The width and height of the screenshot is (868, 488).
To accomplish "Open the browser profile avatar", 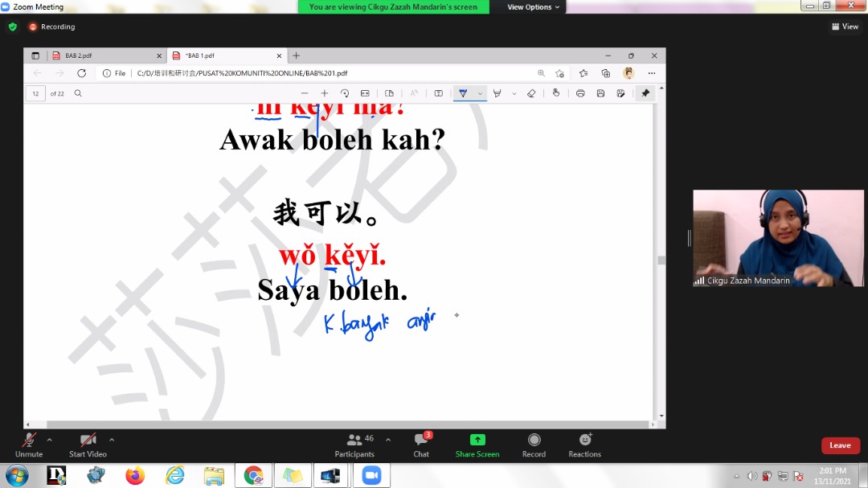I will coord(628,73).
